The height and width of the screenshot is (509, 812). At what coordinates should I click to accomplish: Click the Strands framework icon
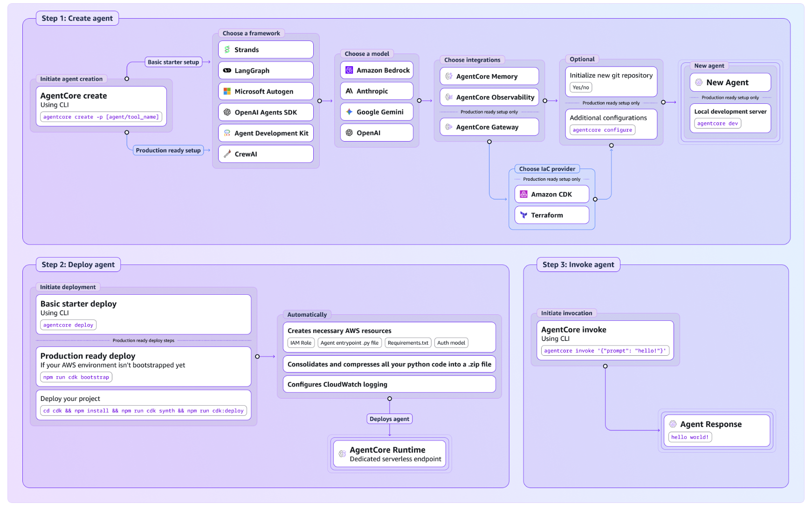227,50
